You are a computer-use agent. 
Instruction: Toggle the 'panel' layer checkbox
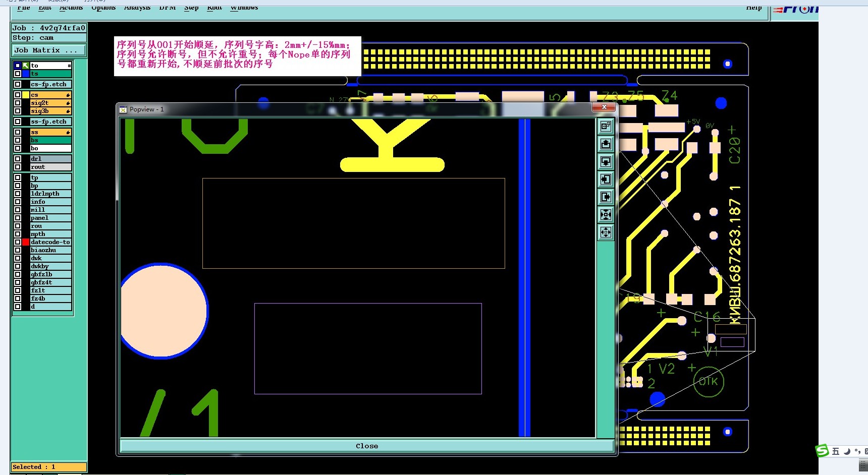[x=18, y=218]
